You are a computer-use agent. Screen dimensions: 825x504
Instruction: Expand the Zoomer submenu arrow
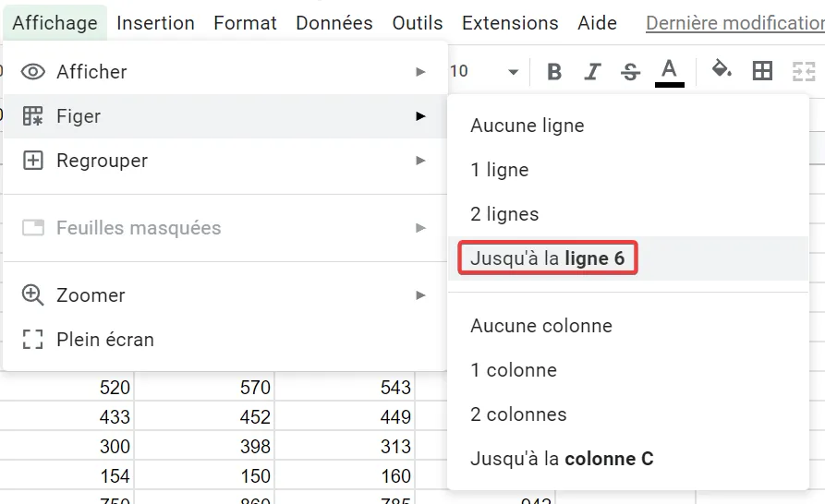(x=420, y=295)
